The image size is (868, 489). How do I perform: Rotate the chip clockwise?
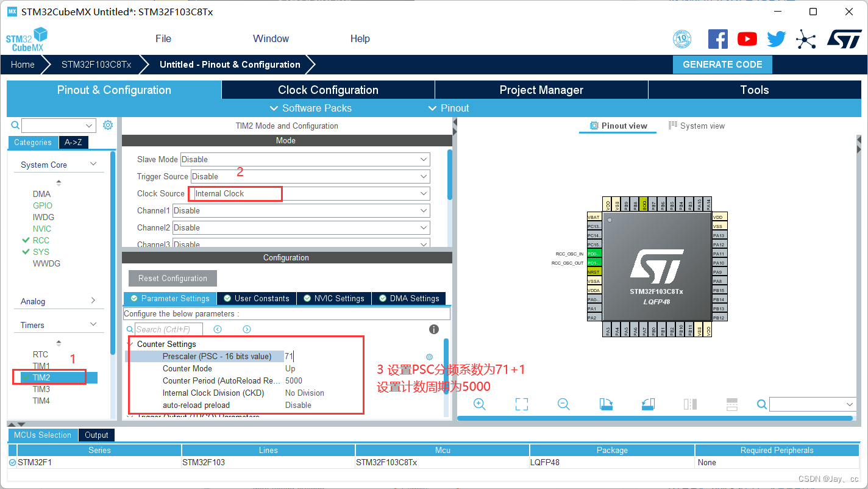pos(606,404)
